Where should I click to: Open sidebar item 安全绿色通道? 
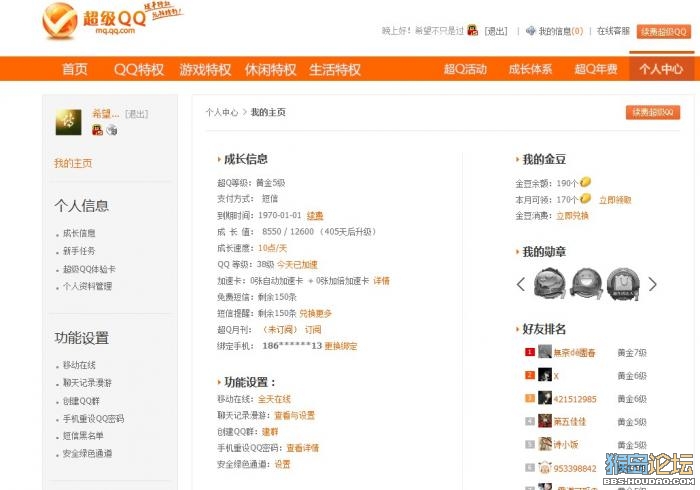(88, 453)
